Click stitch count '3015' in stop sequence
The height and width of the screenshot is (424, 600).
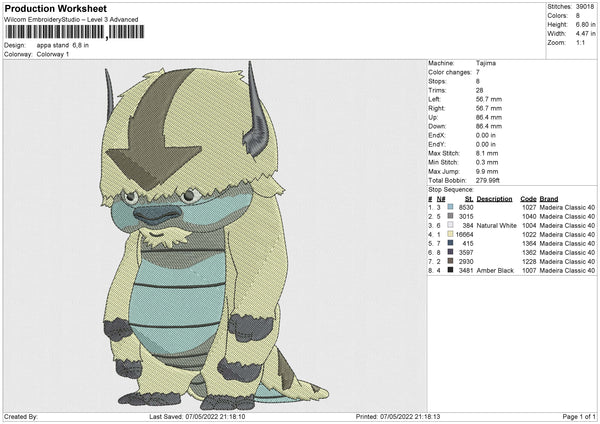click(466, 217)
